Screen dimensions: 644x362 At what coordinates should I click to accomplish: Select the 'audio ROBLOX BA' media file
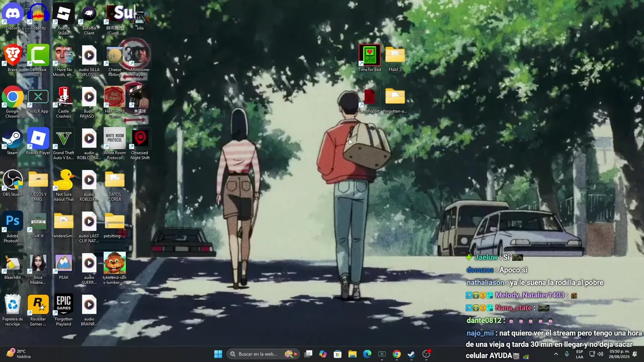89,144
